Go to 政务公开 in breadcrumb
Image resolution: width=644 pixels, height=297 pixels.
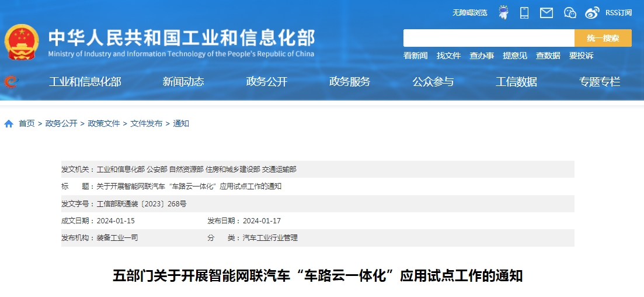pos(61,123)
